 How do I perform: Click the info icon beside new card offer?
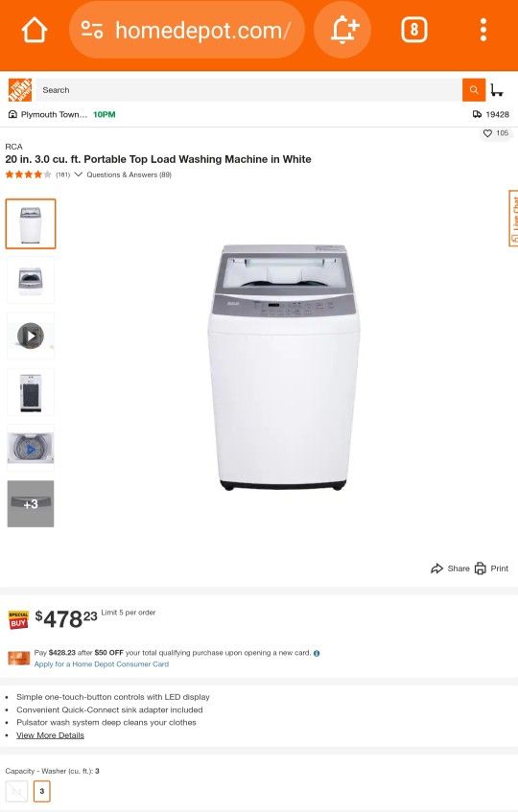tap(317, 653)
